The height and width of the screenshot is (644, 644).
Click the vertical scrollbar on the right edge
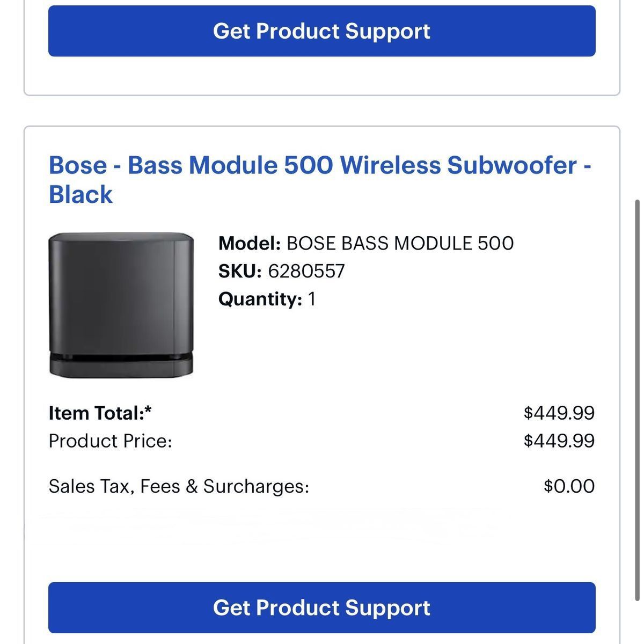click(638, 376)
